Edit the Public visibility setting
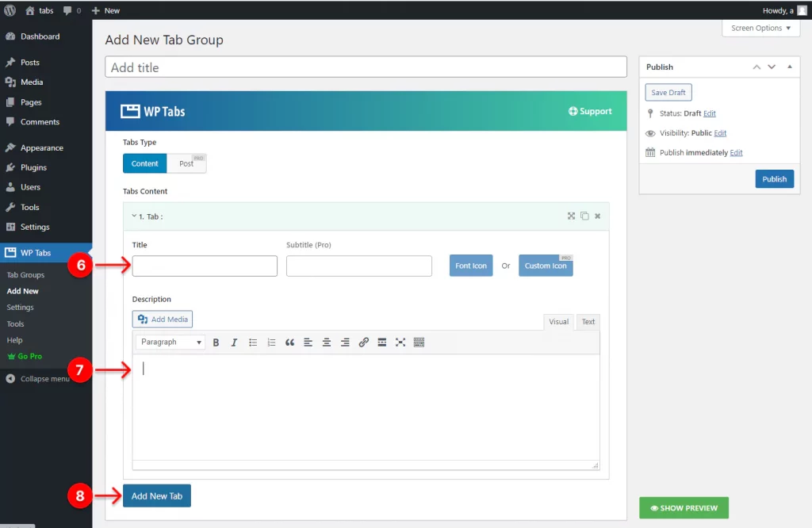812x528 pixels. pyautogui.click(x=720, y=133)
